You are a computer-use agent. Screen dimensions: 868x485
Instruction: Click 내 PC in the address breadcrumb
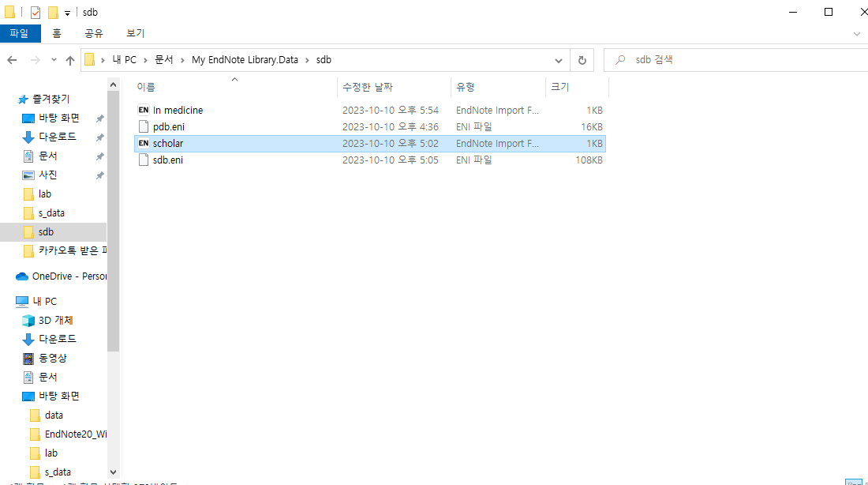124,60
